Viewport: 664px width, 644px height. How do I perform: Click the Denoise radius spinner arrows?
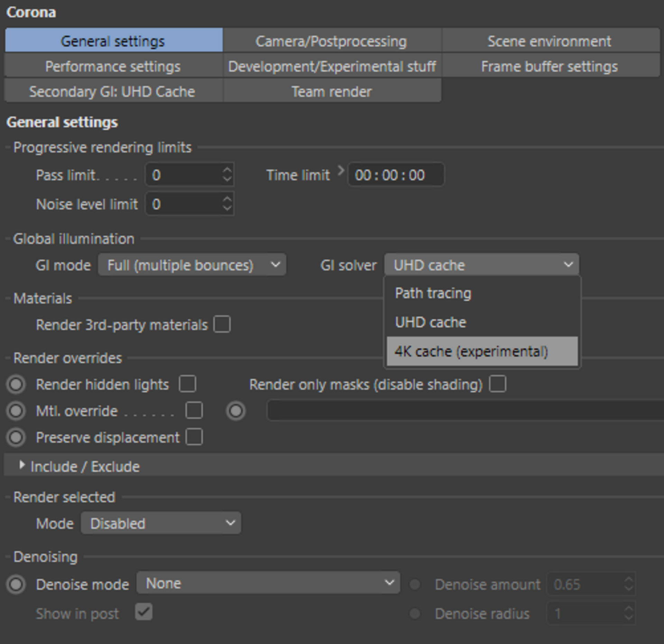tap(628, 614)
